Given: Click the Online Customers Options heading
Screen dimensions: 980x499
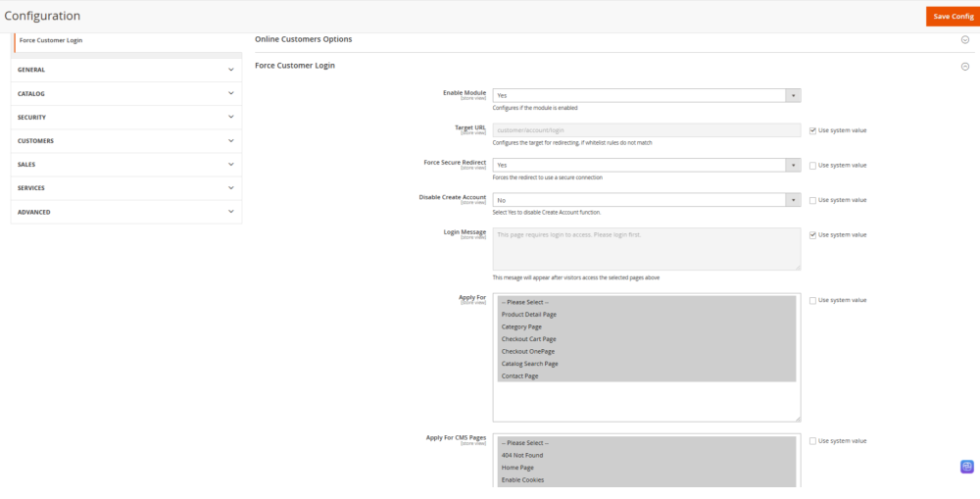Looking at the screenshot, I should [303, 39].
